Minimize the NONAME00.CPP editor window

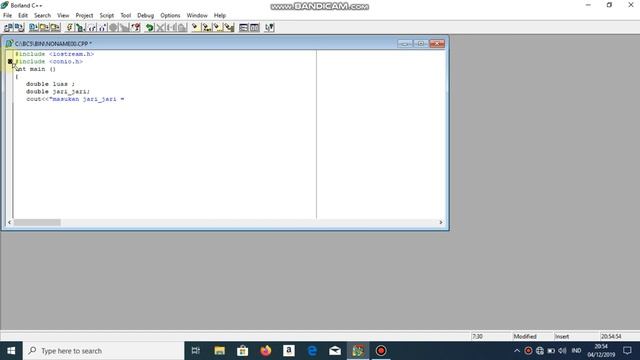pos(405,44)
